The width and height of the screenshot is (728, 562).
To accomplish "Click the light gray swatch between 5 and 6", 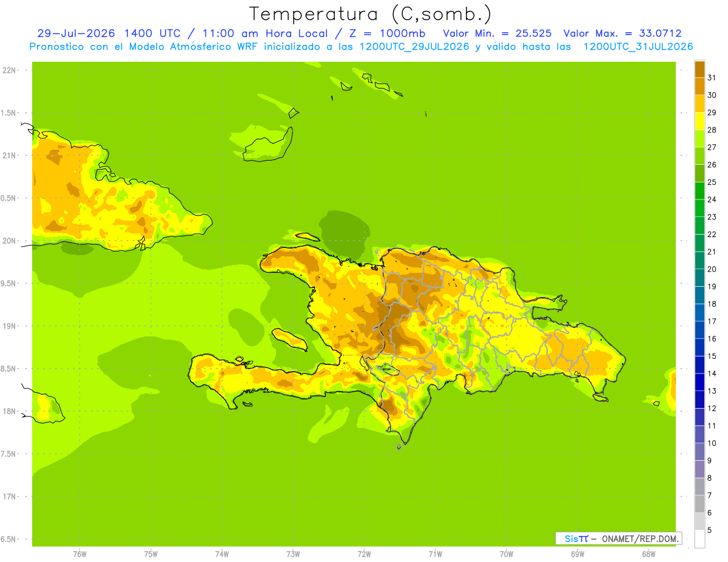I will pos(699,521).
